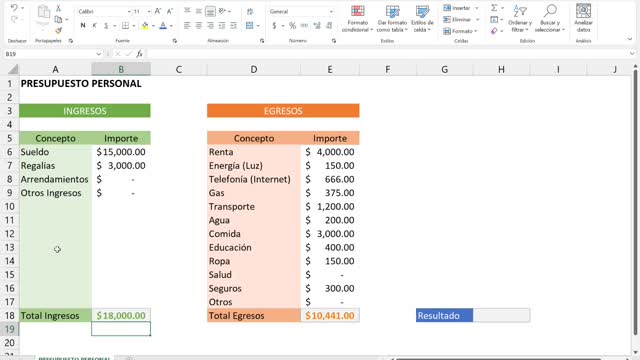Align cell content to the top
The height and width of the screenshot is (360, 640).
(187, 11)
